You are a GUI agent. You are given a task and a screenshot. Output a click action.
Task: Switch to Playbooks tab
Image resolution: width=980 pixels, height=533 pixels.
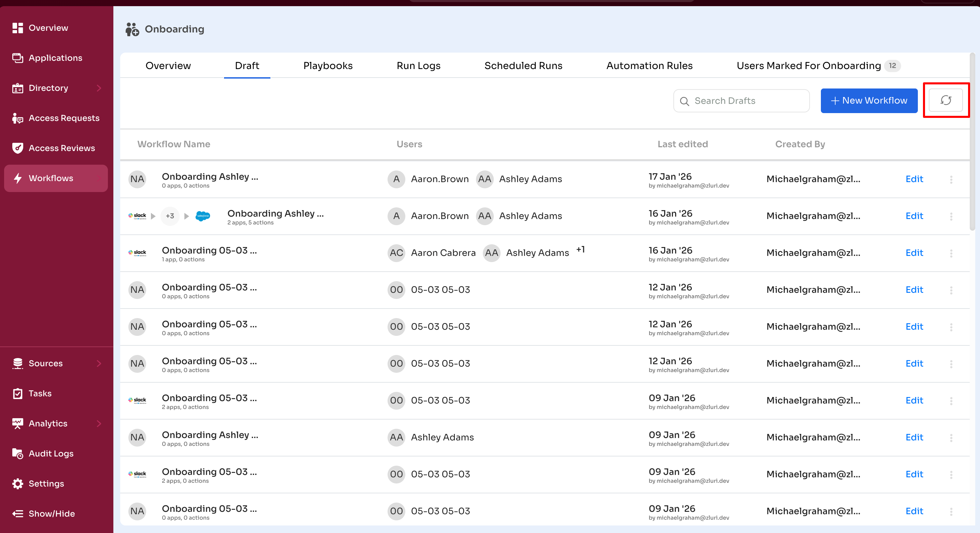click(x=327, y=66)
